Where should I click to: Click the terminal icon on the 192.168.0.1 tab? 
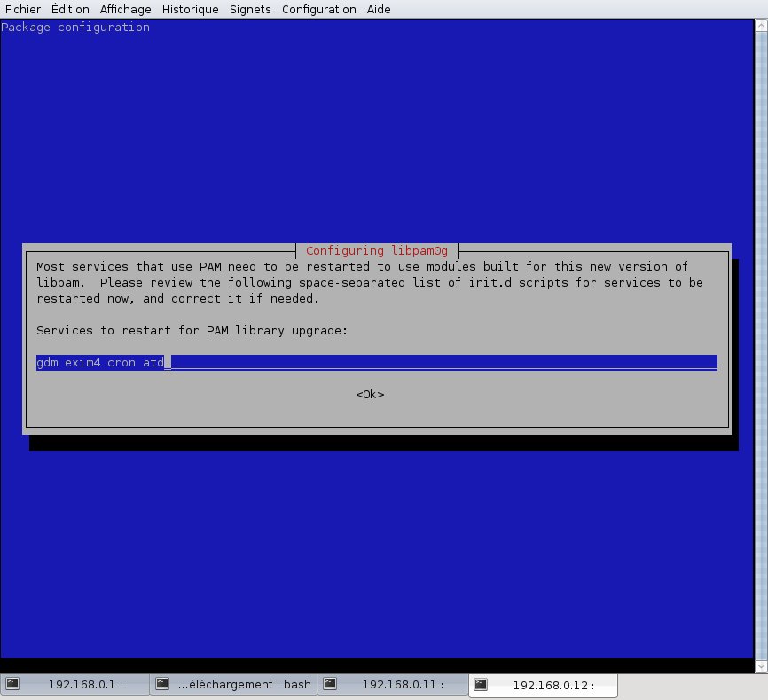coord(13,684)
